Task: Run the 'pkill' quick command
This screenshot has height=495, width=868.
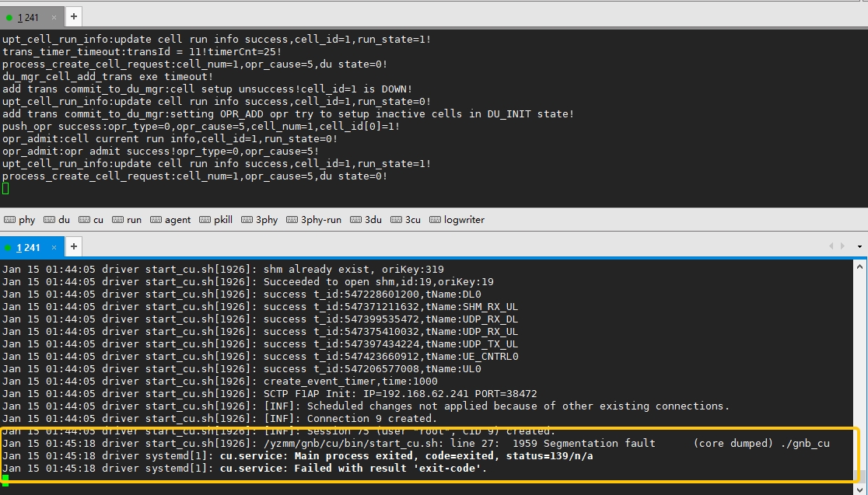Action: [x=216, y=220]
